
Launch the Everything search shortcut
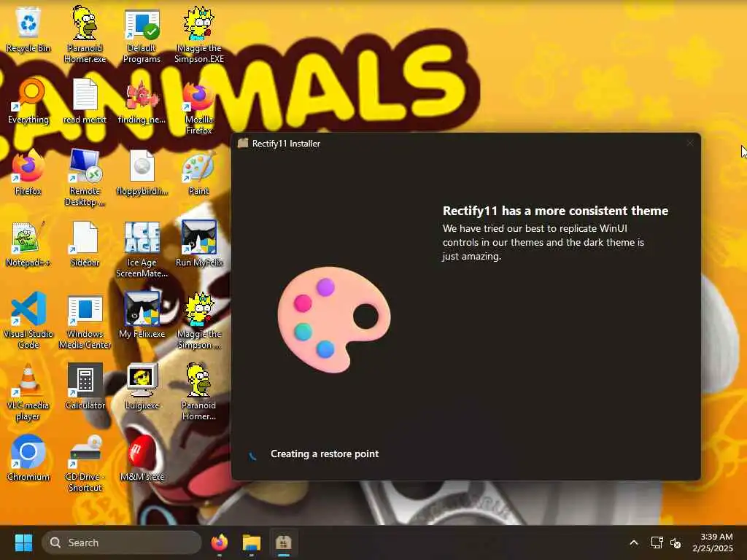point(28,101)
